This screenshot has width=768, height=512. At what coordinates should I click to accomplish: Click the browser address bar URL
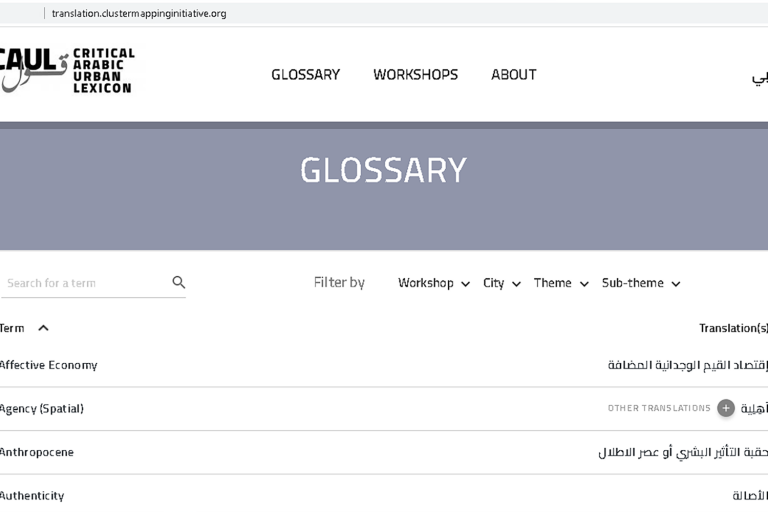[139, 13]
